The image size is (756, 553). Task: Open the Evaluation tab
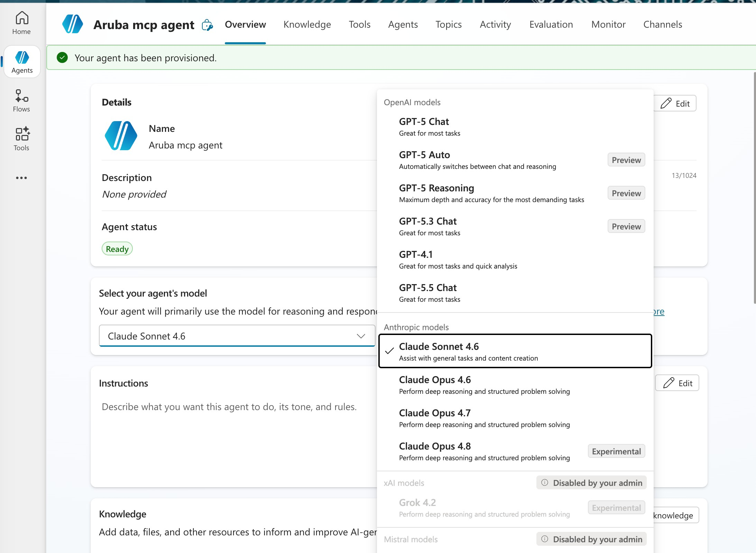(x=551, y=24)
